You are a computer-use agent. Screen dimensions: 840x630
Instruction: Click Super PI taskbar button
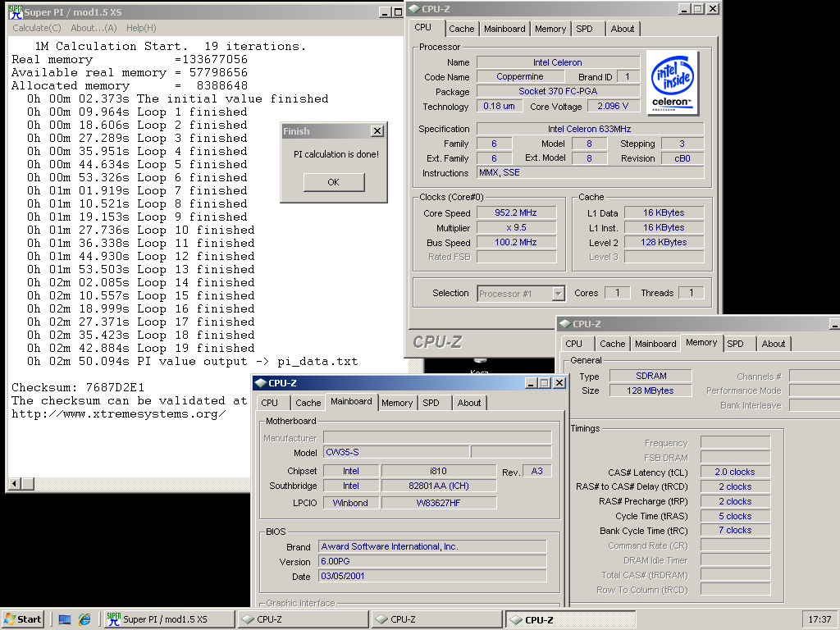pyautogui.click(x=168, y=619)
